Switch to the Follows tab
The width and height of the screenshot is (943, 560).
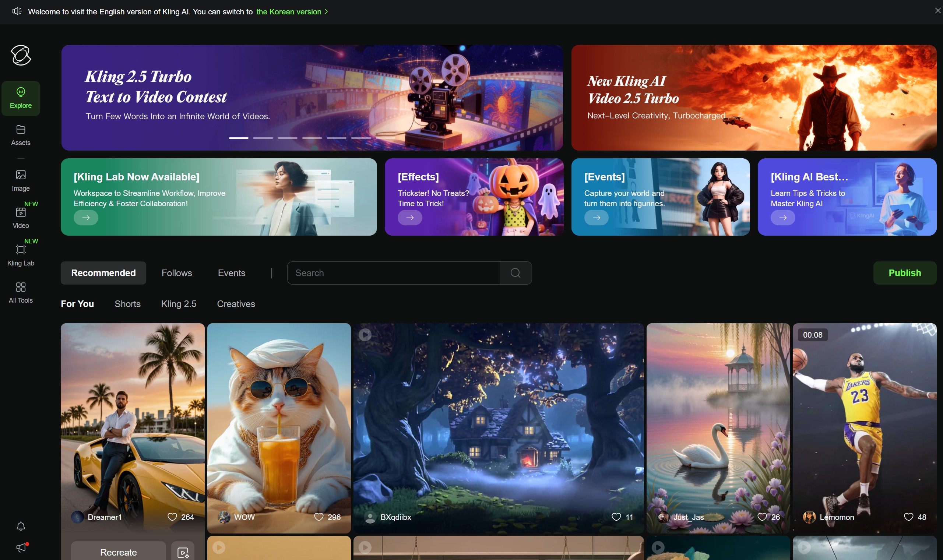pyautogui.click(x=176, y=272)
